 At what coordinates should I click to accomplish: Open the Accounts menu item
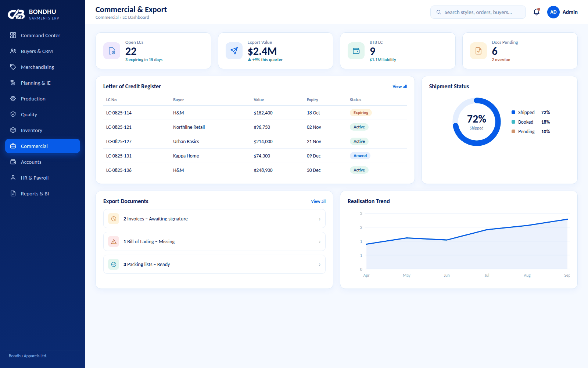point(43,162)
